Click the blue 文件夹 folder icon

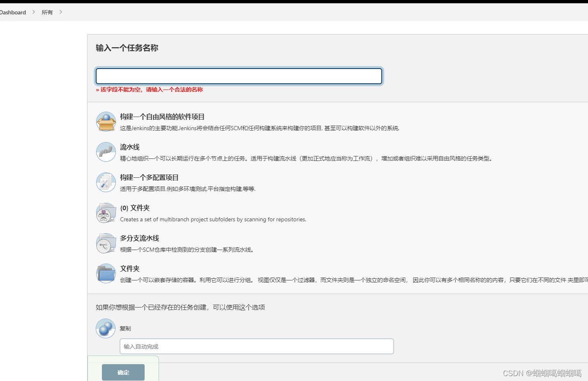[x=106, y=273]
